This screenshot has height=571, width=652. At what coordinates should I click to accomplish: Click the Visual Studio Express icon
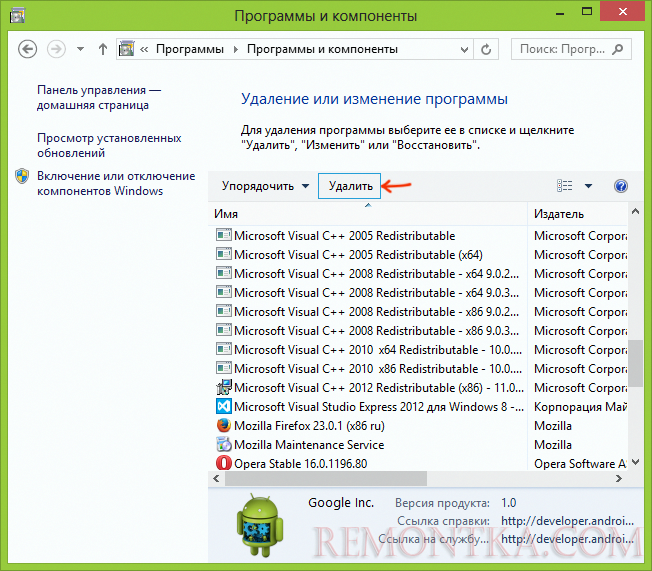224,406
